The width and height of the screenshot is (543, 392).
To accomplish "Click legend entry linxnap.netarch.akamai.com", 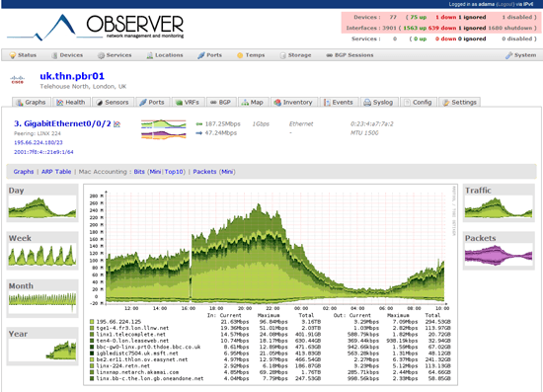I will click(137, 372).
